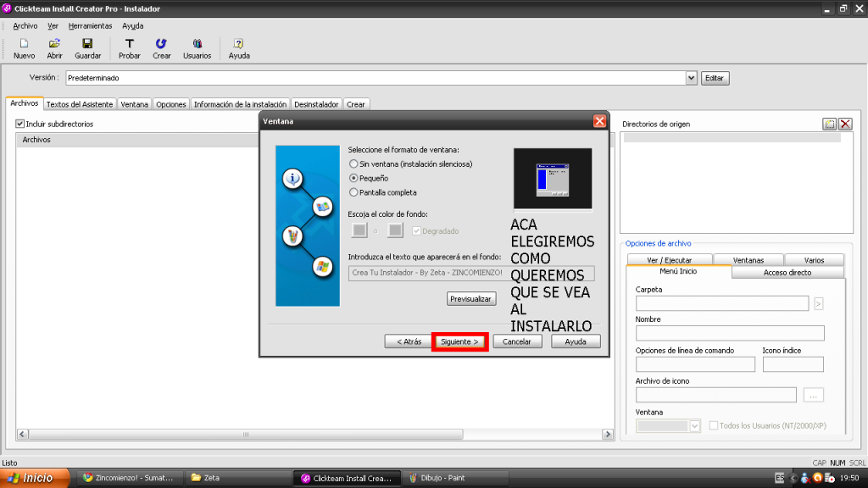Image resolution: width=868 pixels, height=488 pixels.
Task: Switch to the Opciones tab
Action: (x=171, y=104)
